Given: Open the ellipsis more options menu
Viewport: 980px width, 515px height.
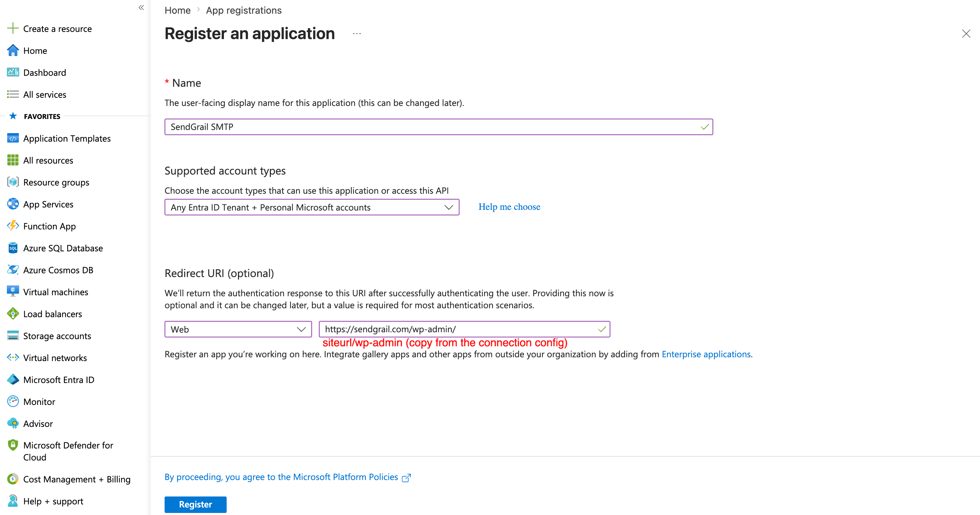Looking at the screenshot, I should 357,34.
